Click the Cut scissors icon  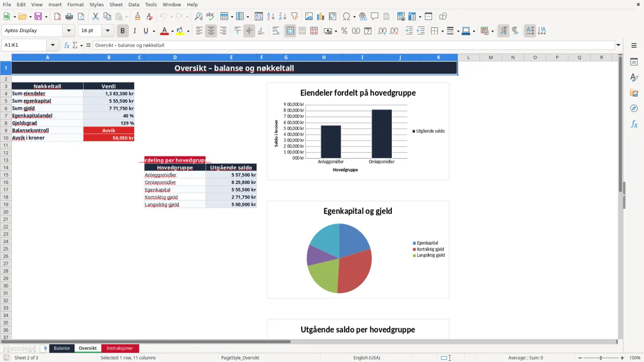click(95, 17)
